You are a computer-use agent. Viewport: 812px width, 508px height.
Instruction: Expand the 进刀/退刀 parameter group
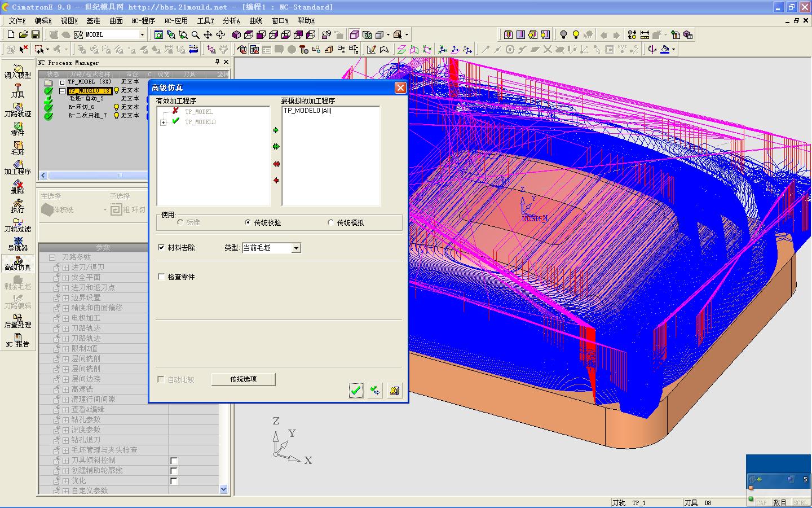[65, 267]
